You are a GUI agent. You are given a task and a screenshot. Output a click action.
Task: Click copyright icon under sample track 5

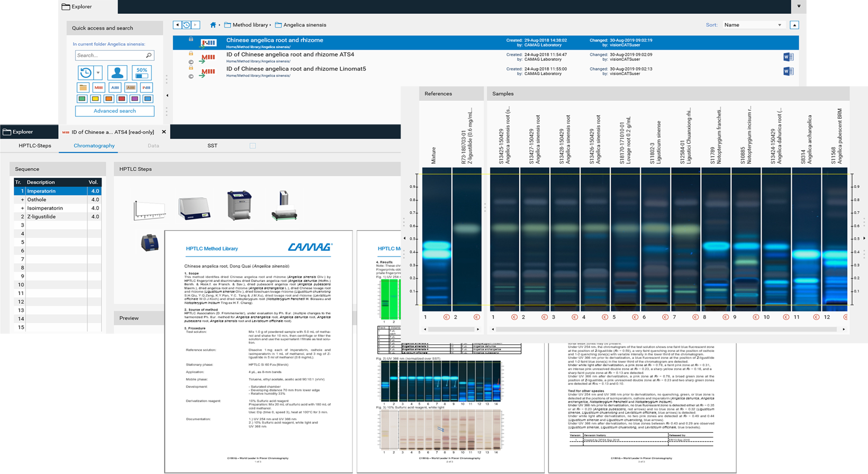point(635,317)
